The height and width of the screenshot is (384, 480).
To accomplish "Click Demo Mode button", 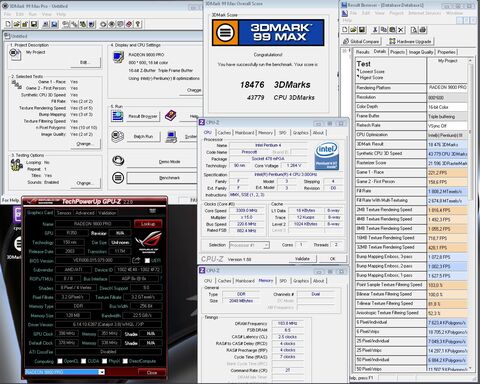I will (163, 162).
